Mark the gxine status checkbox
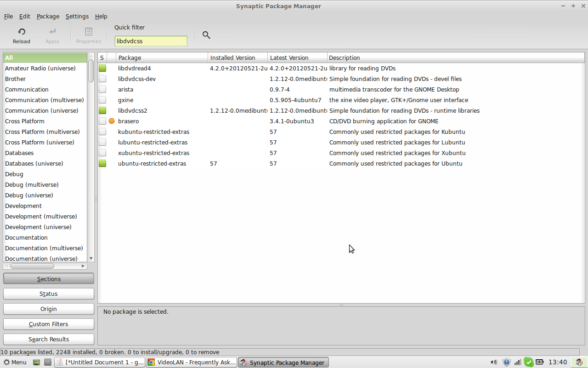 coord(102,100)
